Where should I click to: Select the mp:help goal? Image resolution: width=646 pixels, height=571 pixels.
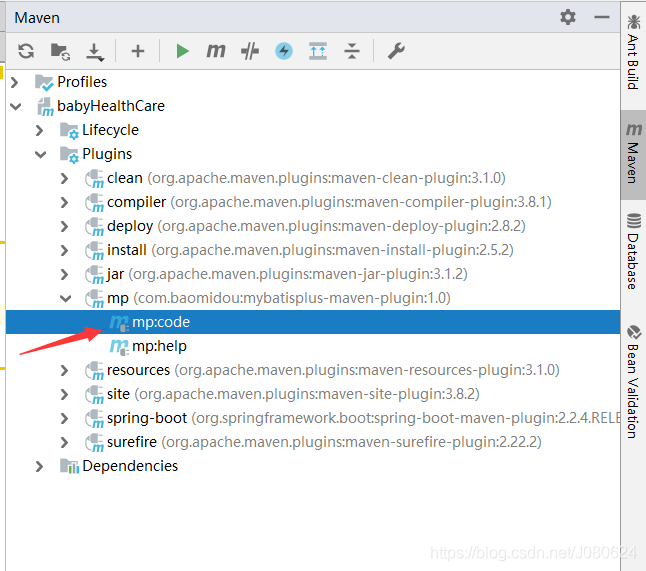point(159,346)
